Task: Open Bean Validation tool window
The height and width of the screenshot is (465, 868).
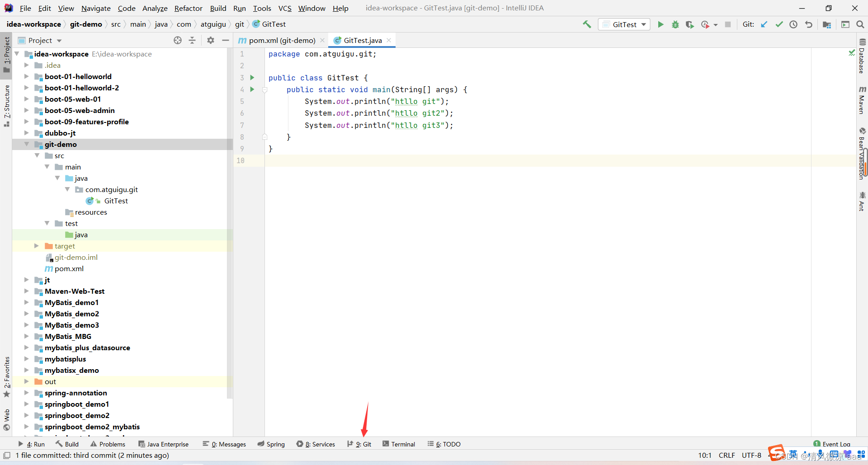Action: [862, 154]
